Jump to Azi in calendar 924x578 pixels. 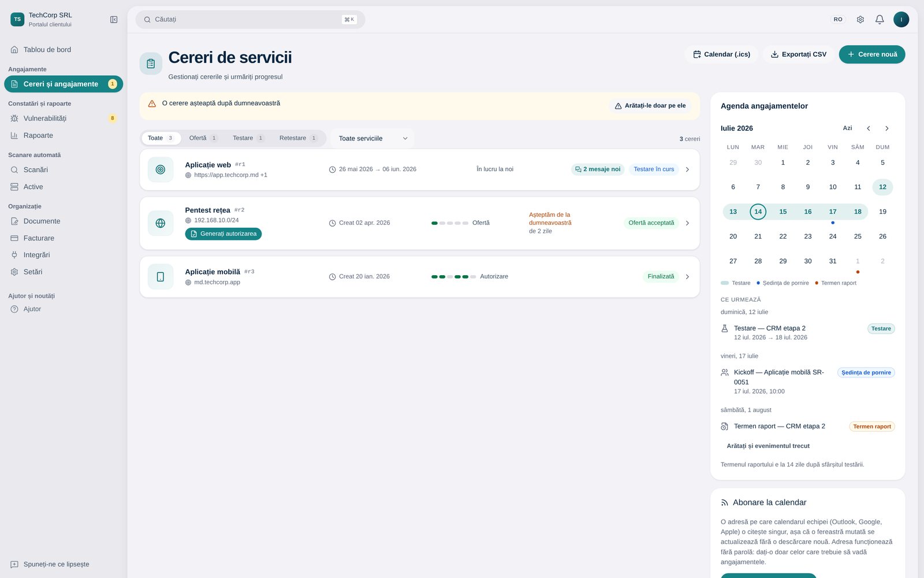point(847,128)
